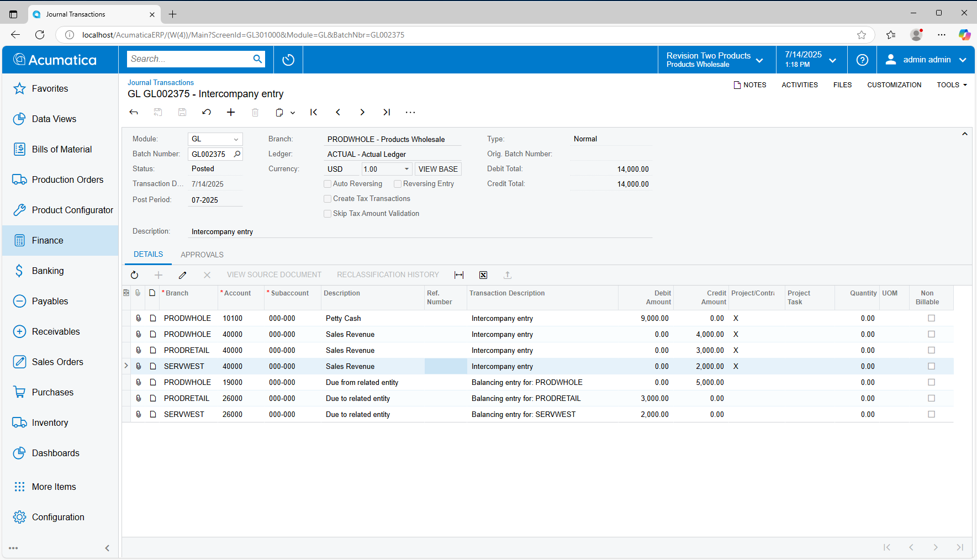This screenshot has height=560, width=977.
Task: Open Production Orders workspace
Action: [60, 179]
